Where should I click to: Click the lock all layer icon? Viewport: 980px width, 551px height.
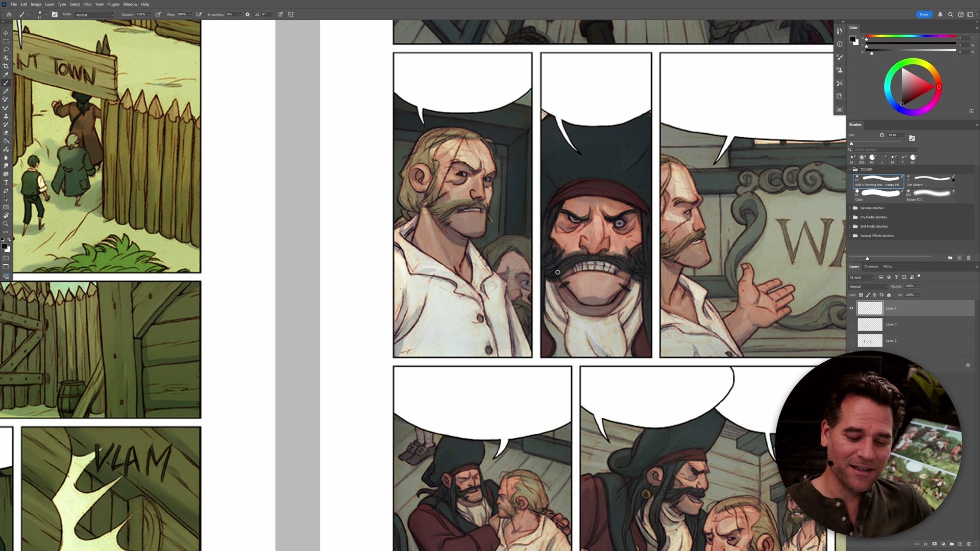889,295
